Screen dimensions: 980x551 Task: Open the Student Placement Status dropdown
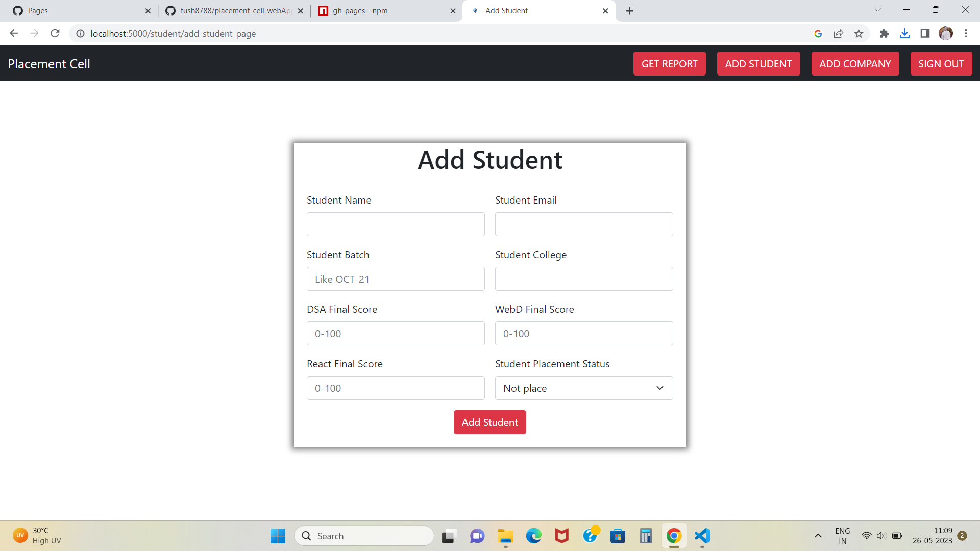583,388
